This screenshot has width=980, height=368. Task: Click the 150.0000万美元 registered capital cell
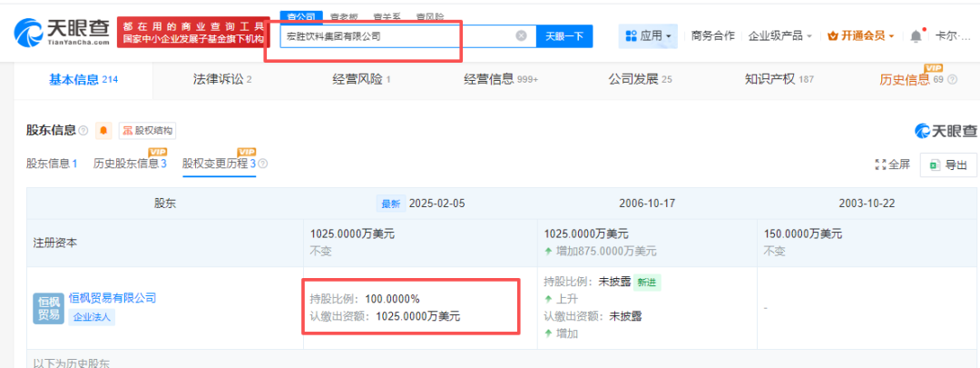(803, 234)
